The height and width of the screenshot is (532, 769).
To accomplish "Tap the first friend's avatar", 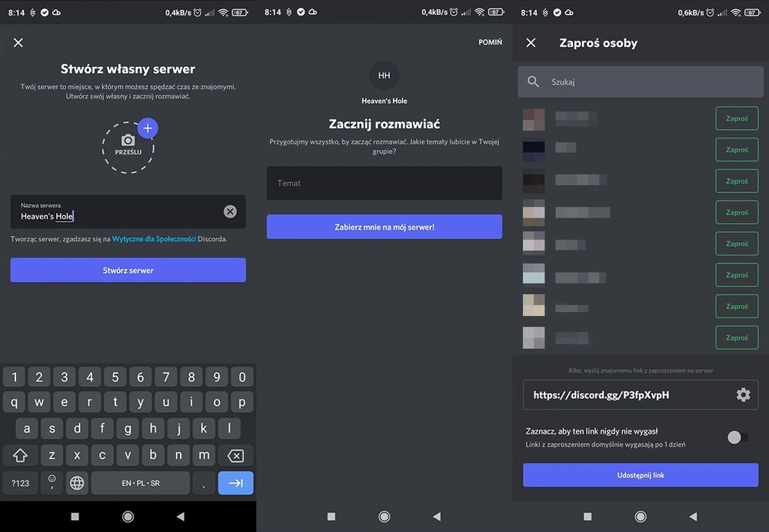I will (x=534, y=120).
